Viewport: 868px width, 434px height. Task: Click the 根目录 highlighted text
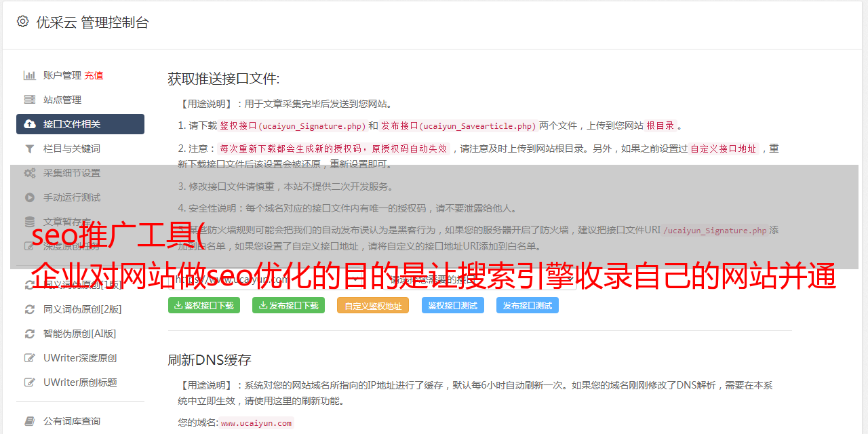[x=660, y=126]
